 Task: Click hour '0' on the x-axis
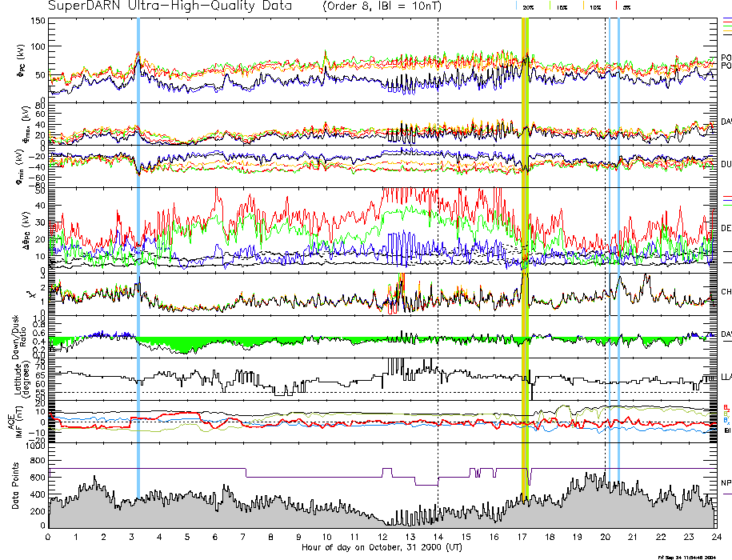point(48,537)
